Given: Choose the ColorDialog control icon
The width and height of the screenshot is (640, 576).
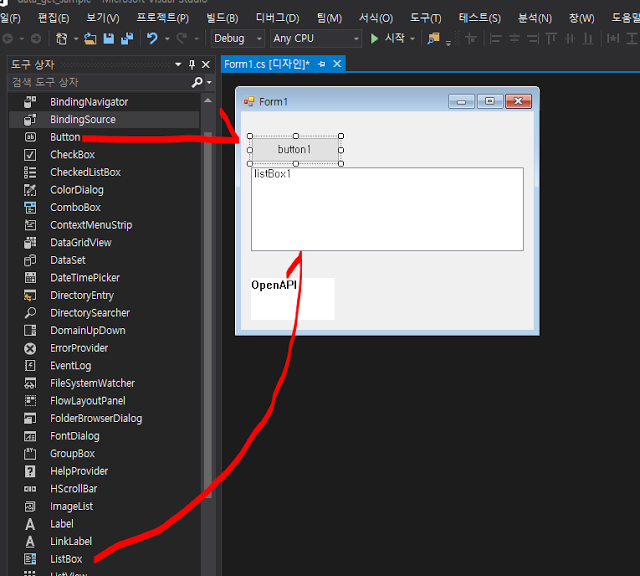Looking at the screenshot, I should [x=30, y=190].
